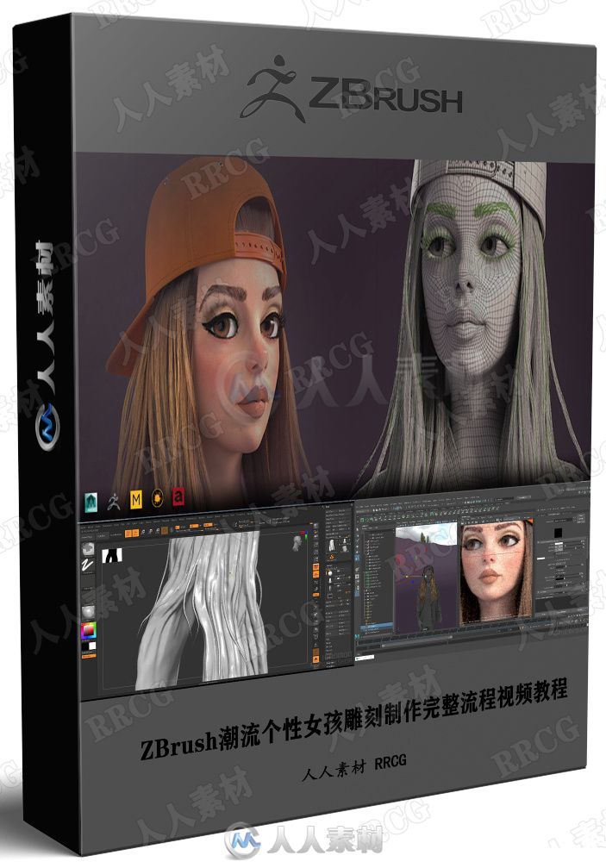This screenshot has height=868, width=606.
Task: Select the white secondary color swatch in ZBrush
Action: point(91,646)
